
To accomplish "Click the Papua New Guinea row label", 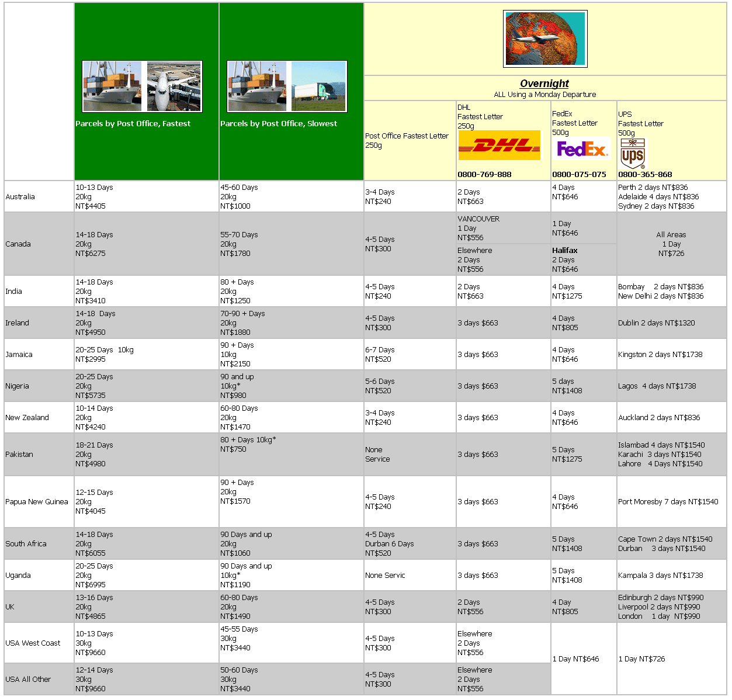I will [37, 502].
